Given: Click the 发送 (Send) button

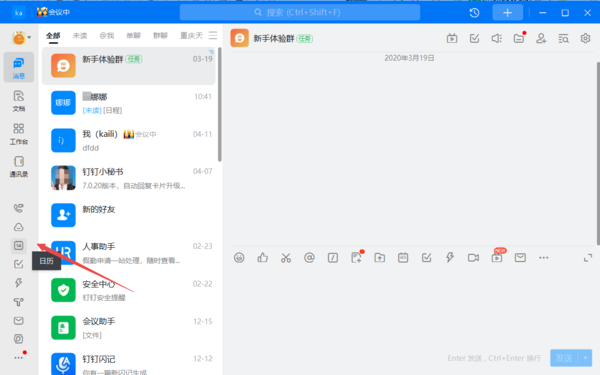Looking at the screenshot, I should tap(564, 358).
